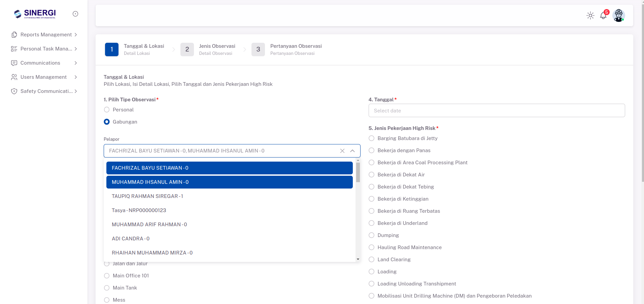This screenshot has width=644, height=304.
Task: Select Gabungan observation type
Action: click(x=107, y=122)
